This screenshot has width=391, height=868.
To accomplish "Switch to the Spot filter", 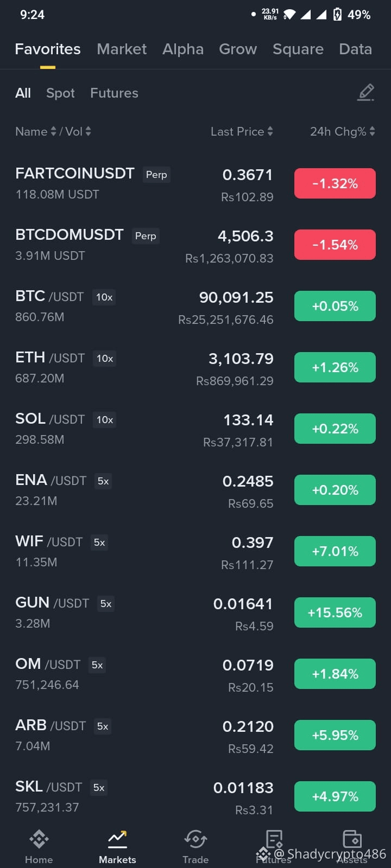I will tap(60, 93).
